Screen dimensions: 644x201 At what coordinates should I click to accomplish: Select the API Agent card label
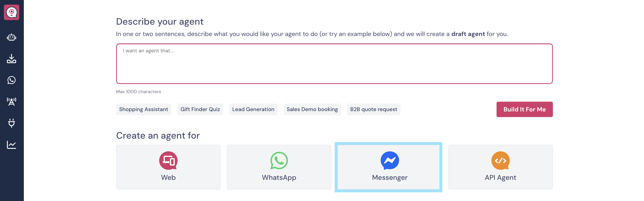(500, 178)
